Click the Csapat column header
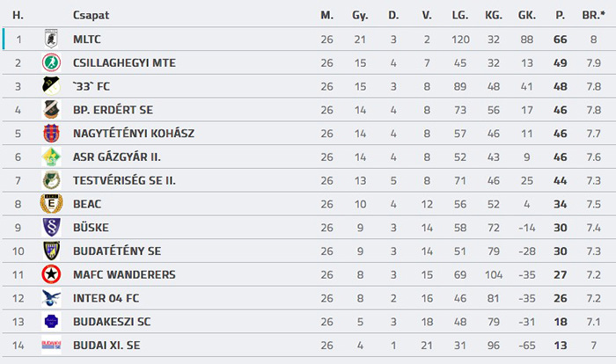The height and width of the screenshot is (364, 616). point(92,15)
